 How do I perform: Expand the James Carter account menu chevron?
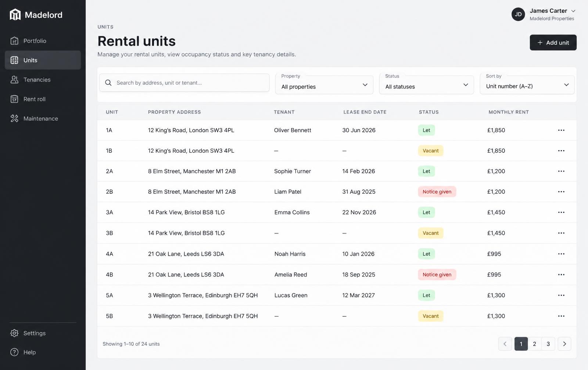573,11
